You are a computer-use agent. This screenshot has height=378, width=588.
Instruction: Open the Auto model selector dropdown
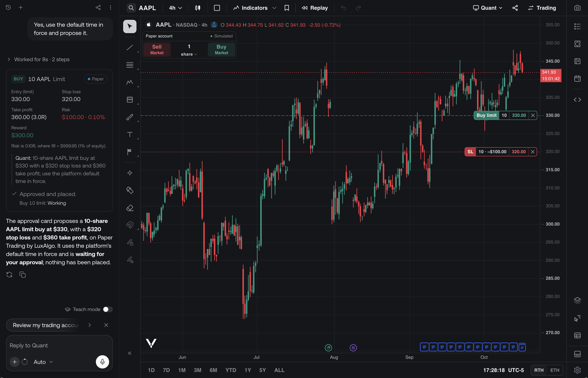(x=43, y=362)
